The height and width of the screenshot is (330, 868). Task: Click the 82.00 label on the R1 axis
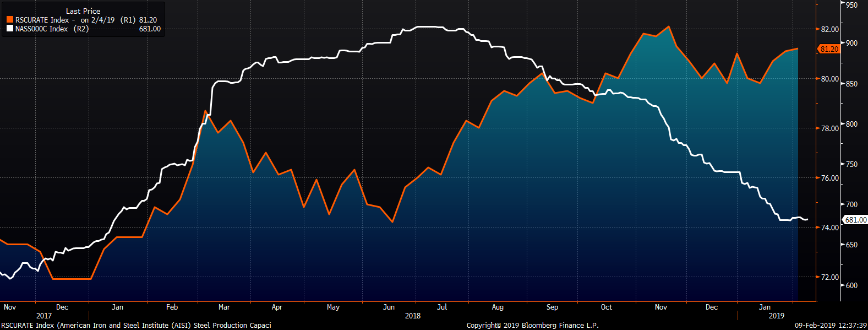(x=829, y=29)
